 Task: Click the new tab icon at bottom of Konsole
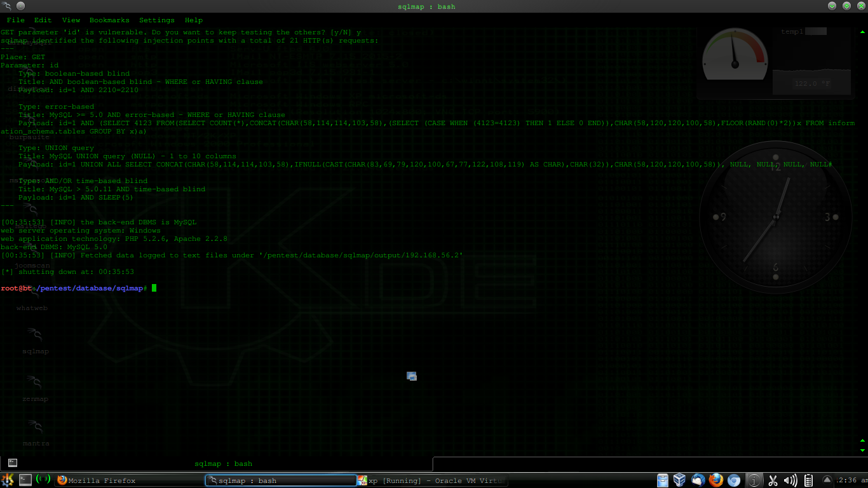[12, 463]
